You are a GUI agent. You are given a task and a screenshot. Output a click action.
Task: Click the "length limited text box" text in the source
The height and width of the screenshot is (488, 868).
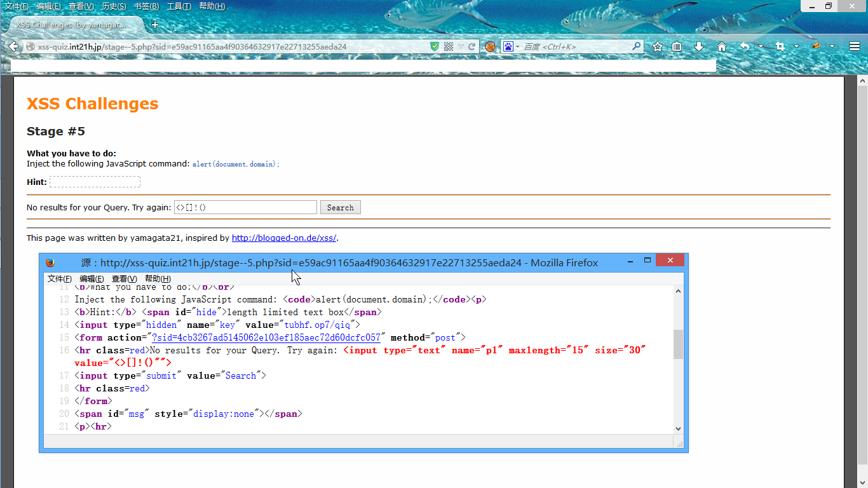tap(285, 312)
